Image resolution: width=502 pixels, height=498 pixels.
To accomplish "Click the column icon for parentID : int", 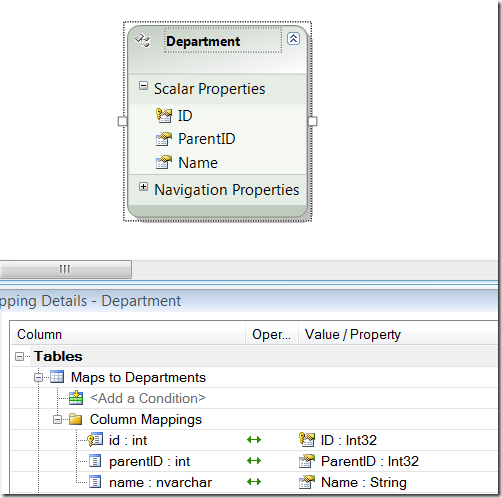I will pos(95,461).
